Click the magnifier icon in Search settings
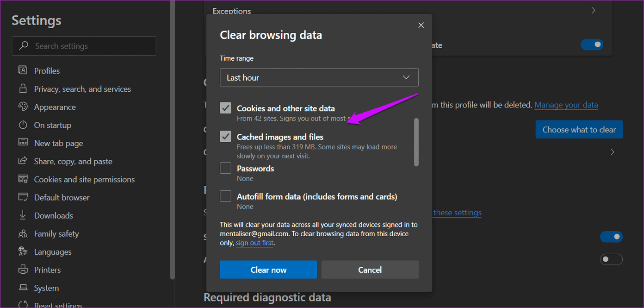644x308 pixels. [24, 46]
